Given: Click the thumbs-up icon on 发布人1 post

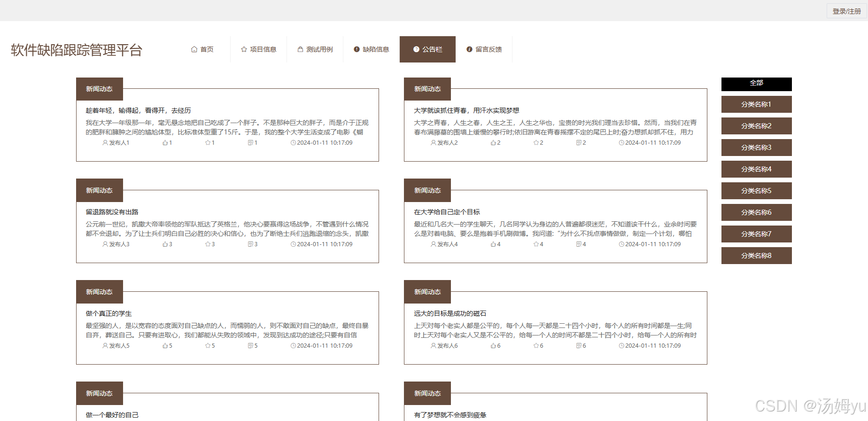Looking at the screenshot, I should tap(165, 143).
